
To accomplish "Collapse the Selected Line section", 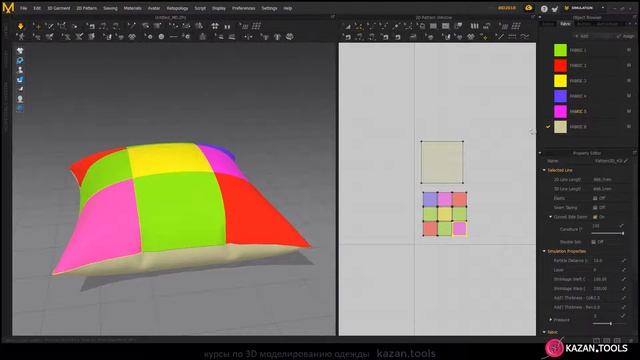I will pyautogui.click(x=544, y=170).
